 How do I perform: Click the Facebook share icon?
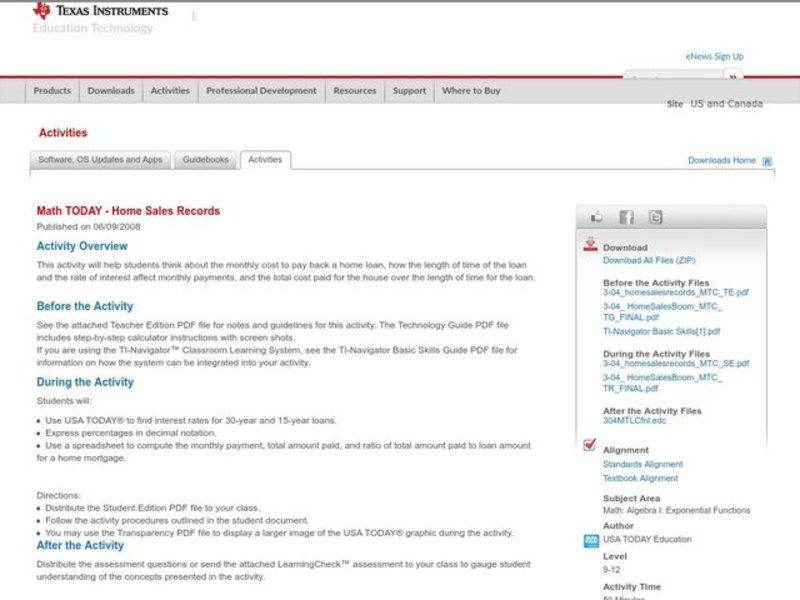click(x=626, y=216)
